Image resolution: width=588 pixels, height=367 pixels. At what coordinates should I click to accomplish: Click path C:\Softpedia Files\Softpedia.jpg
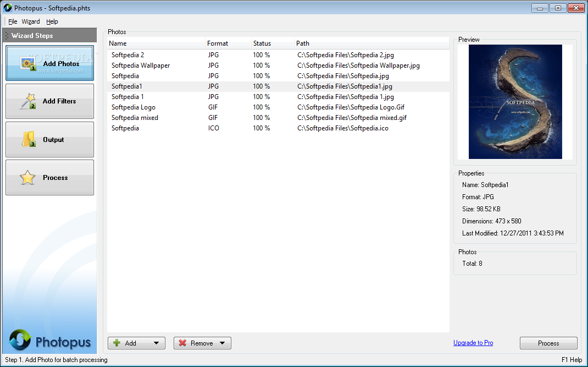click(x=343, y=76)
